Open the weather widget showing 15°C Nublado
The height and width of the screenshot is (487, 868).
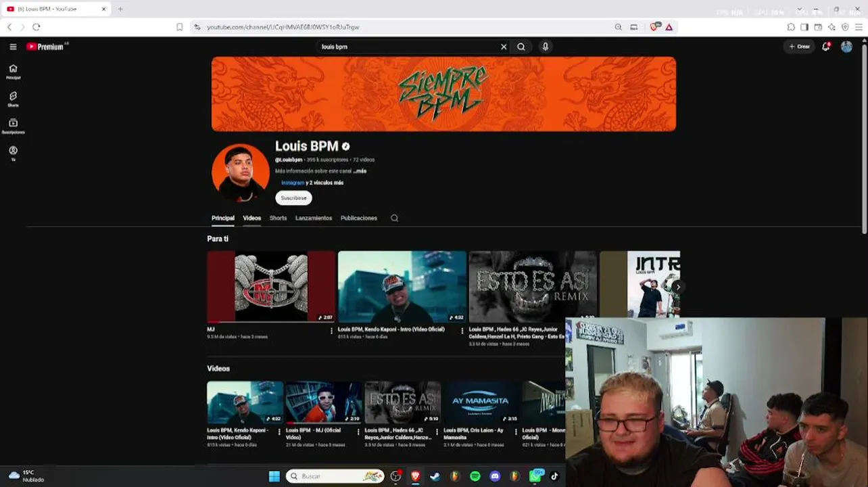27,476
